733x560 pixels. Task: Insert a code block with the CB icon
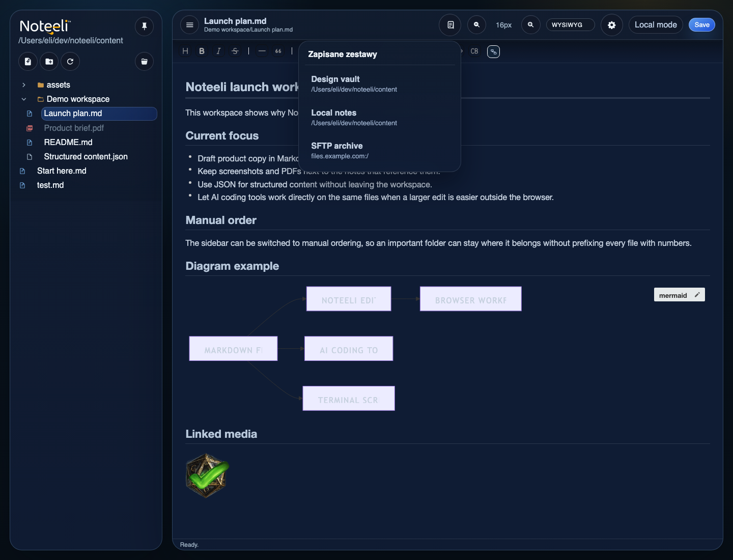point(474,51)
